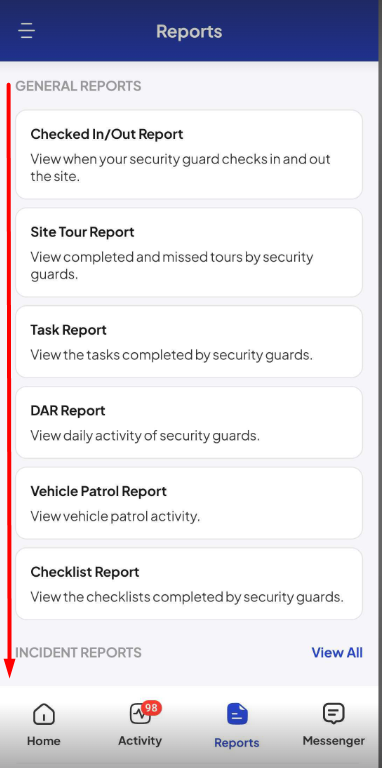Tap the Home house icon
Screen dimensions: 382x768
coord(44,714)
